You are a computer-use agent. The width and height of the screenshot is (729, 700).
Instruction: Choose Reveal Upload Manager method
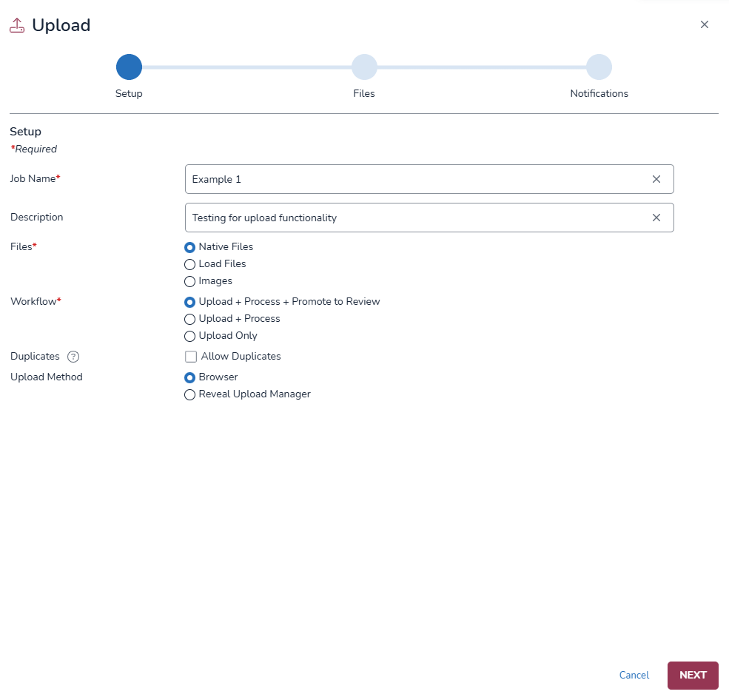190,394
